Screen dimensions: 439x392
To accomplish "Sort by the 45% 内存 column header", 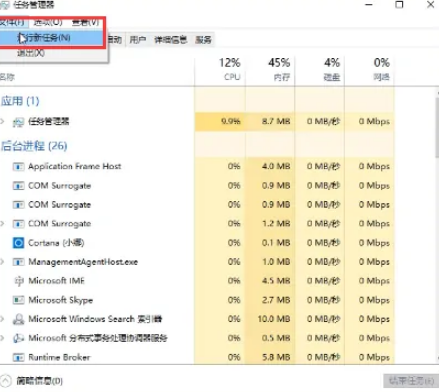I will (x=270, y=69).
